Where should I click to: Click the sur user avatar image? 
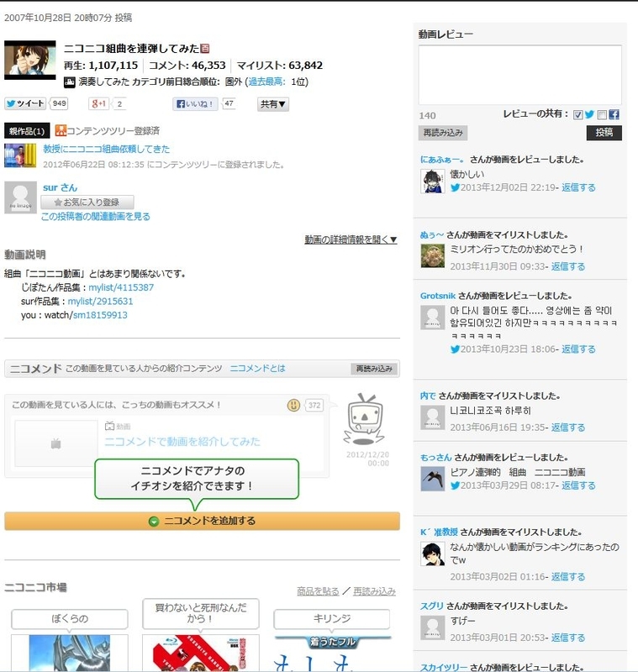click(20, 197)
